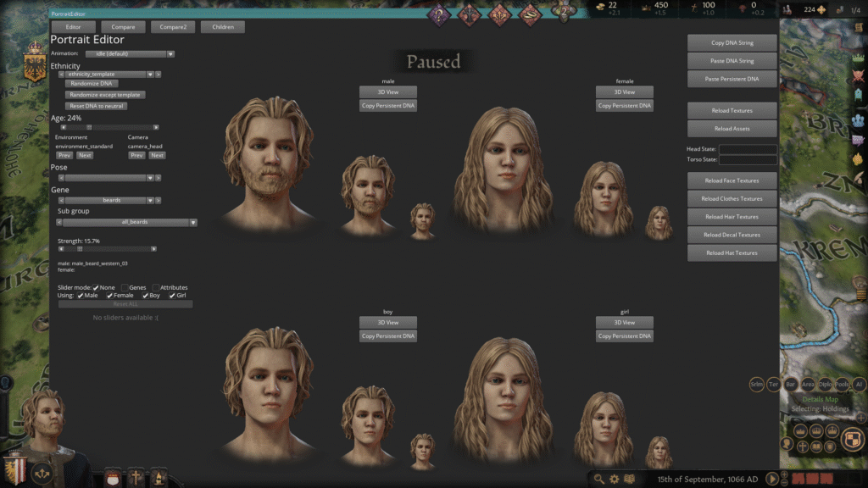Enable the Attributes slider mode radio button
The image size is (868, 488).
155,288
